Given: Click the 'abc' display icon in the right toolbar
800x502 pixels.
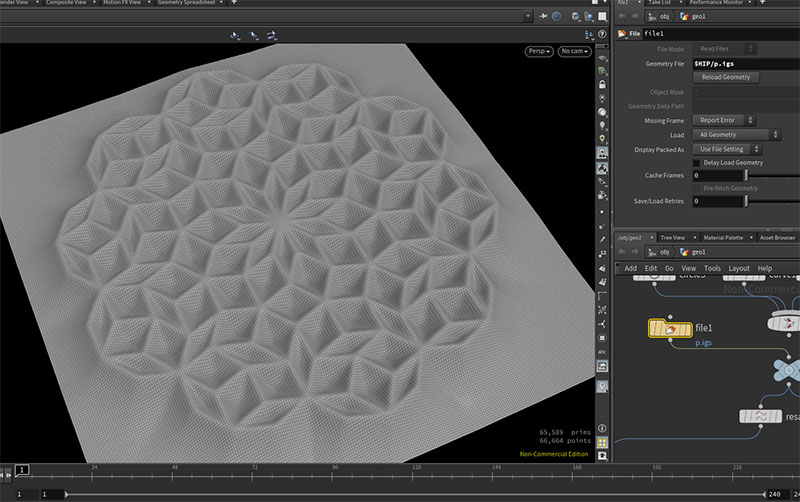Looking at the screenshot, I should [603, 352].
